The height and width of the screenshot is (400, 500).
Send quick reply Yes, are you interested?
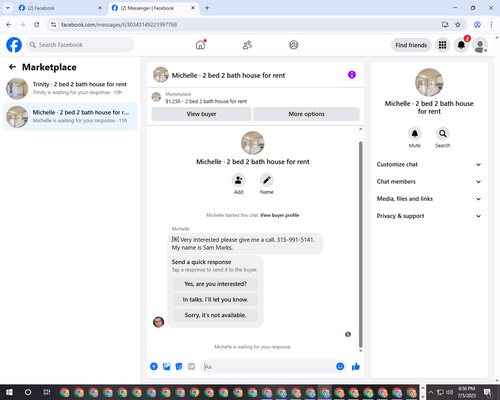coord(215,284)
